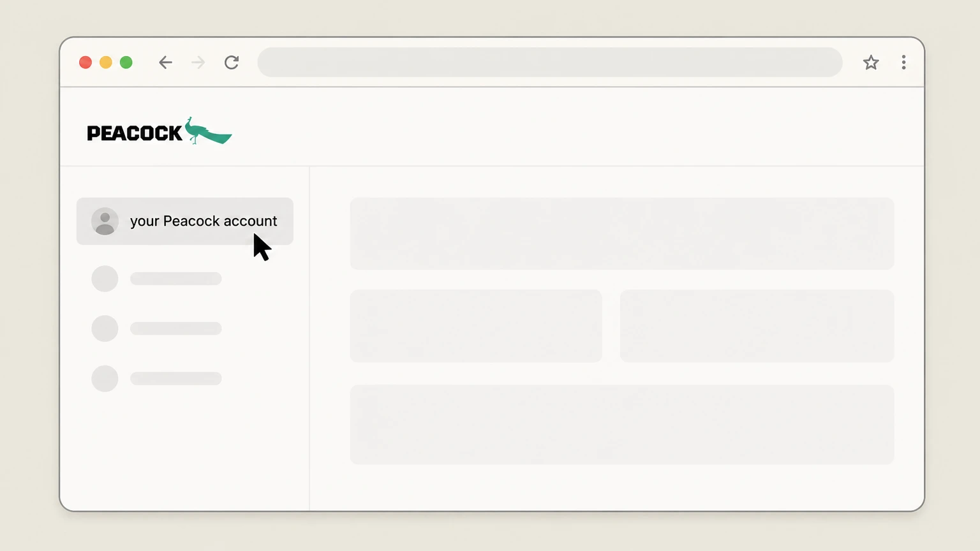
Task: Focus the browser address bar
Action: coord(550,62)
